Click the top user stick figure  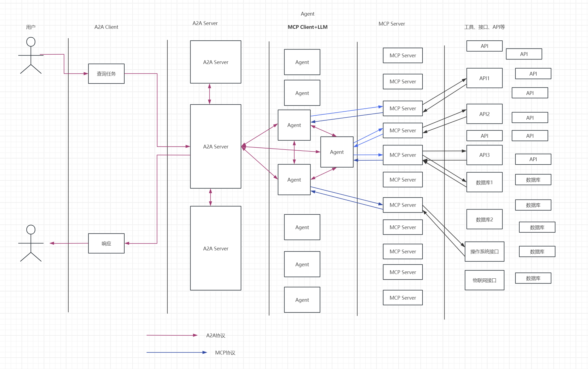click(x=31, y=55)
